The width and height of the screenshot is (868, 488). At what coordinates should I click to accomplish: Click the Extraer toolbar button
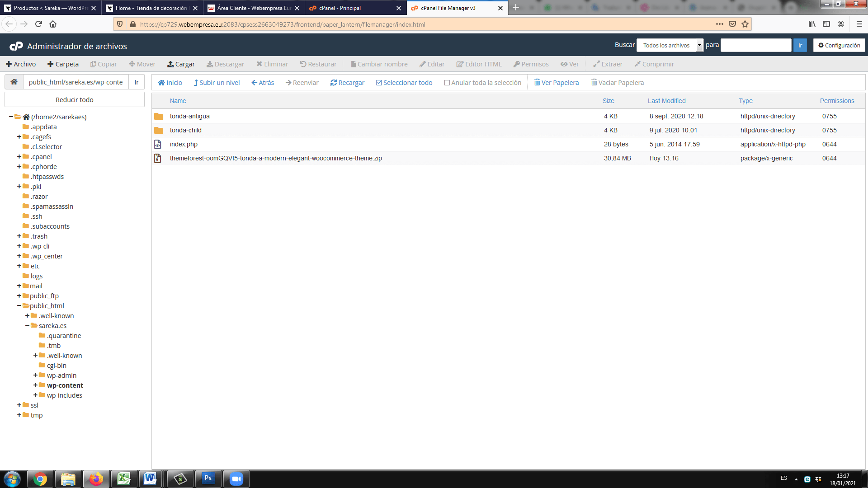tap(608, 64)
